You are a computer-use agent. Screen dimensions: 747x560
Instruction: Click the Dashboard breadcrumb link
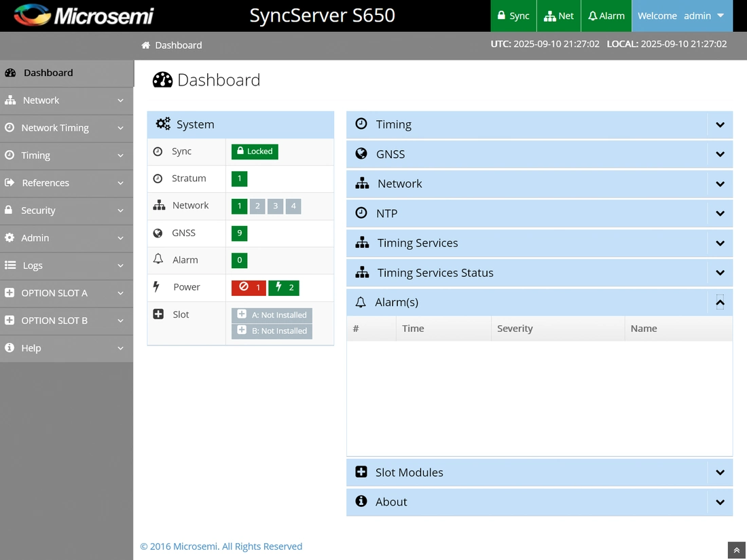(178, 45)
